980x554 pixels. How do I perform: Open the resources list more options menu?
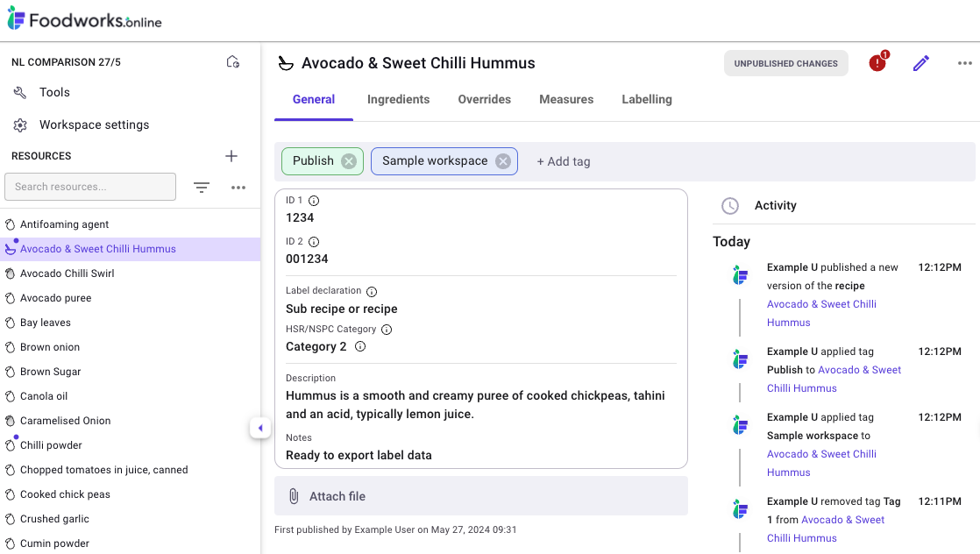pyautogui.click(x=238, y=187)
